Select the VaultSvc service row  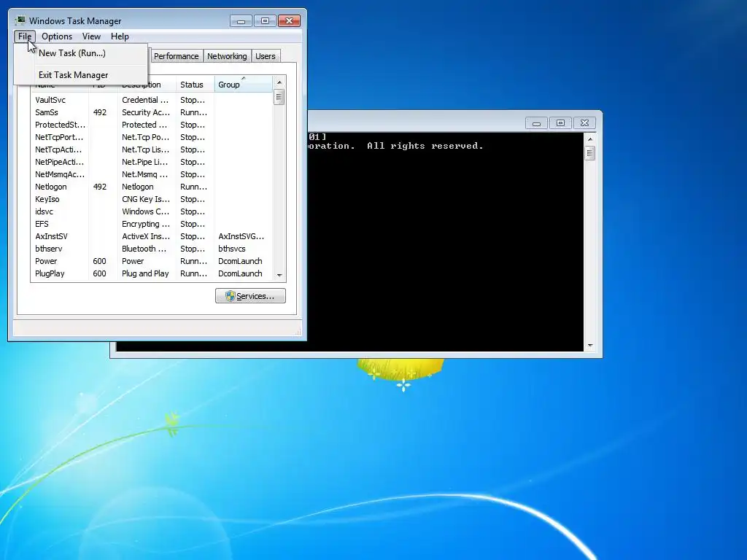pos(152,100)
